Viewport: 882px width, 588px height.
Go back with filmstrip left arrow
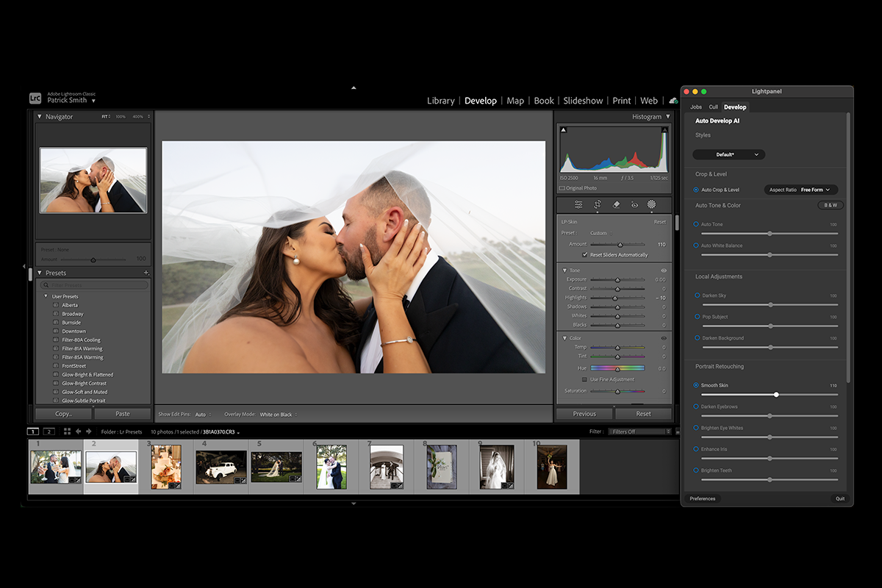pyautogui.click(x=79, y=431)
